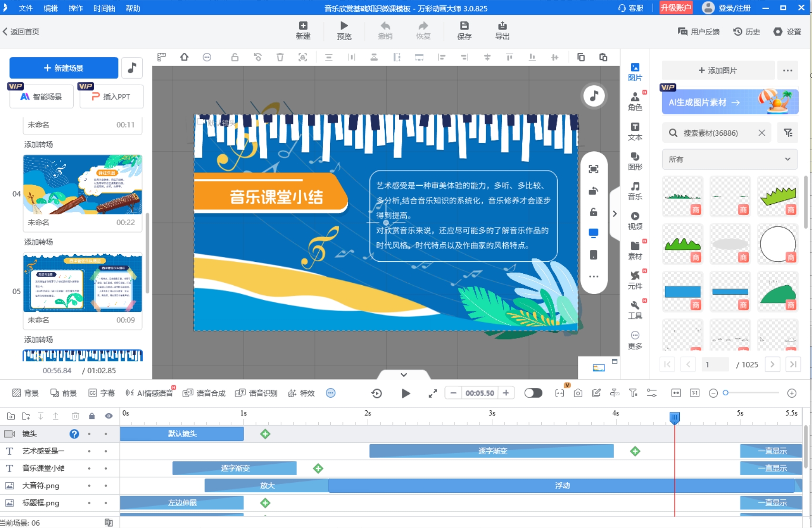Click the timeline camera snapshot icon
812x528 pixels.
click(x=578, y=393)
